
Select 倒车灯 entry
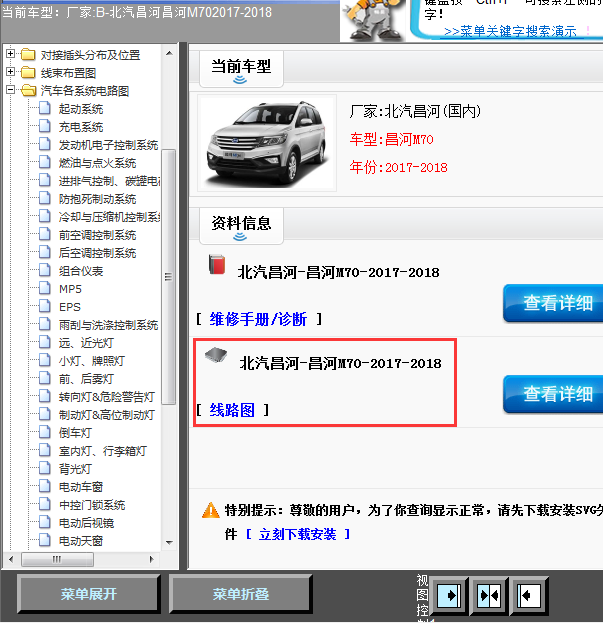coord(75,433)
